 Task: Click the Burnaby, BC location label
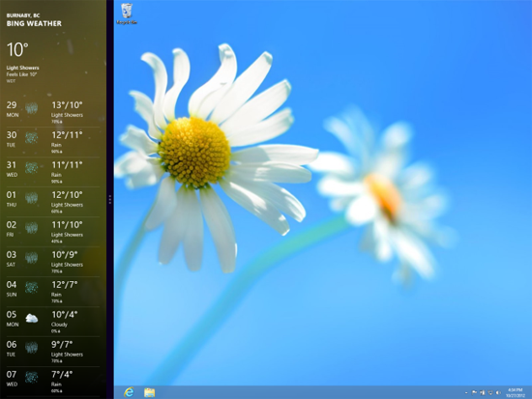click(x=23, y=15)
